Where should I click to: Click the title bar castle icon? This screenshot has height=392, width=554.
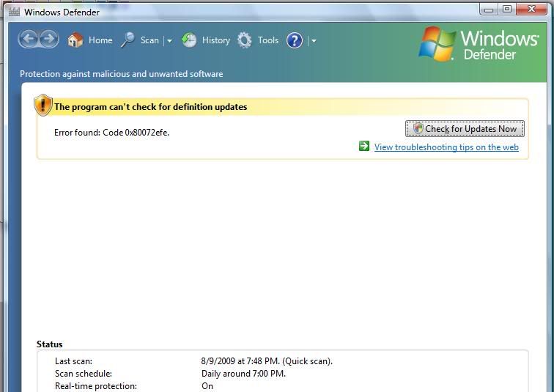(14, 12)
